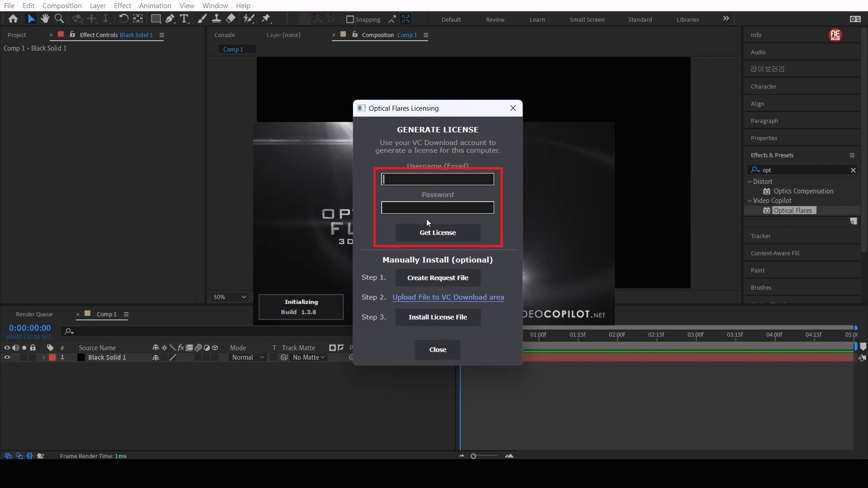Click the Get License button

coord(438,233)
